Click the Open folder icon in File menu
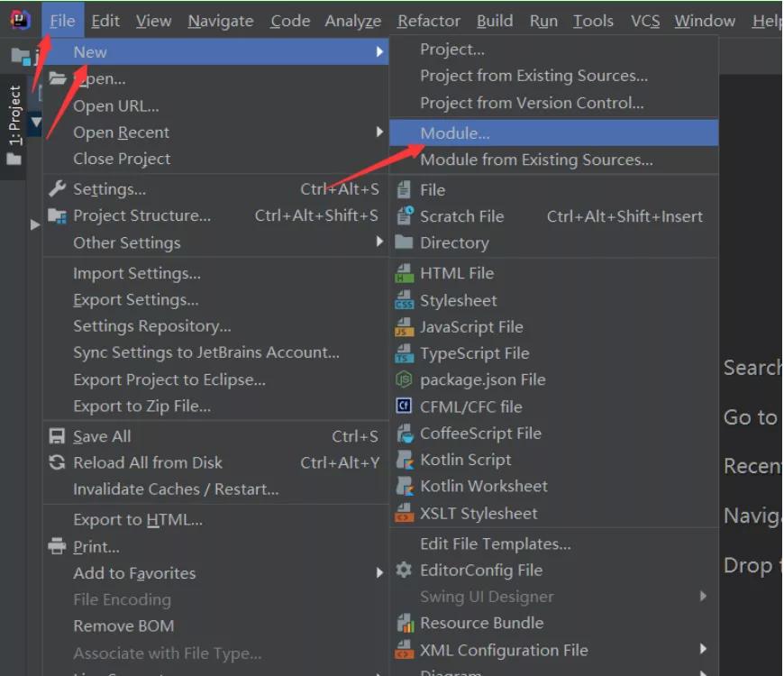This screenshot has width=784, height=676. [x=57, y=78]
